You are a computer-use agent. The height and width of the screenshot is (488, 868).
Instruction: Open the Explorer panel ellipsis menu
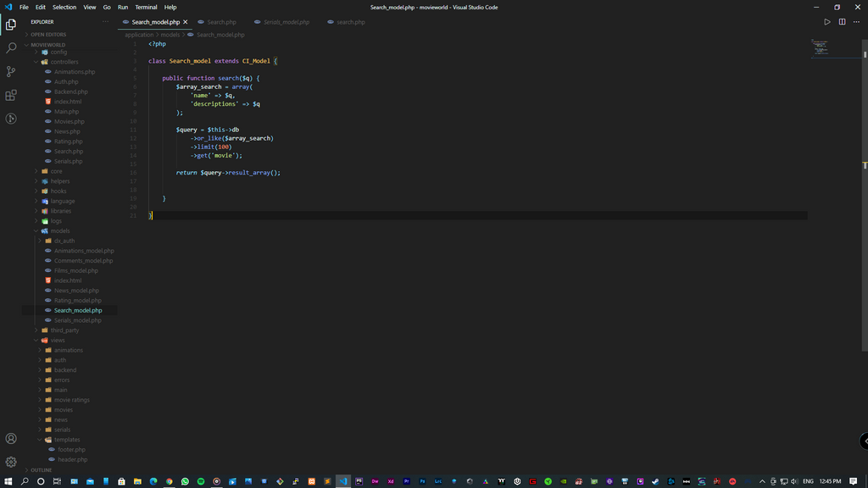[105, 22]
